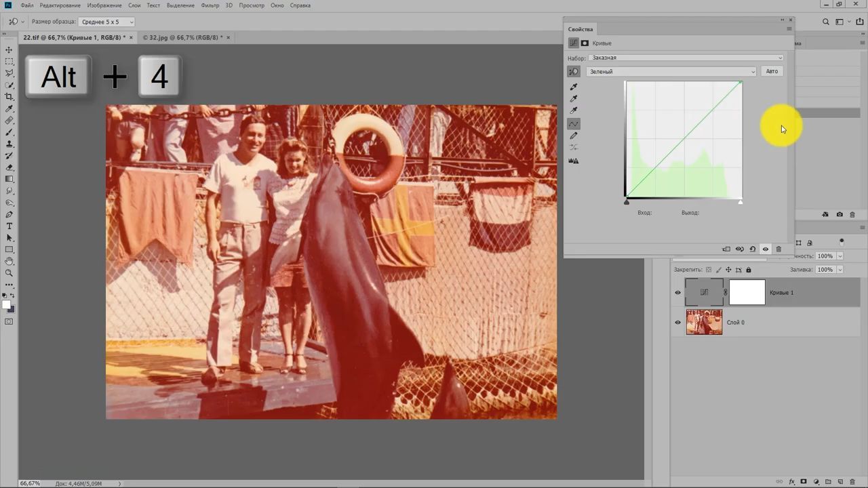Reset curves to adjustment defaults
The width and height of the screenshot is (868, 488).
click(x=753, y=249)
